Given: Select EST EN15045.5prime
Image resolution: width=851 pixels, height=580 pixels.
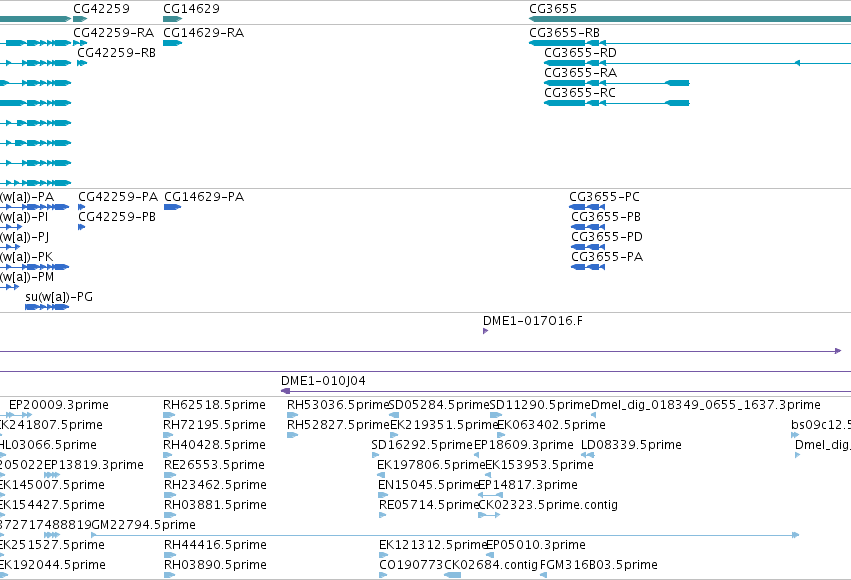Looking at the screenshot, I should coord(429,485).
